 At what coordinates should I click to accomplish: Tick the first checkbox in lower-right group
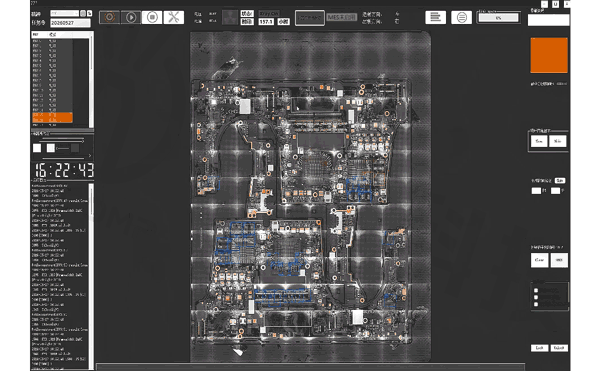click(x=536, y=290)
